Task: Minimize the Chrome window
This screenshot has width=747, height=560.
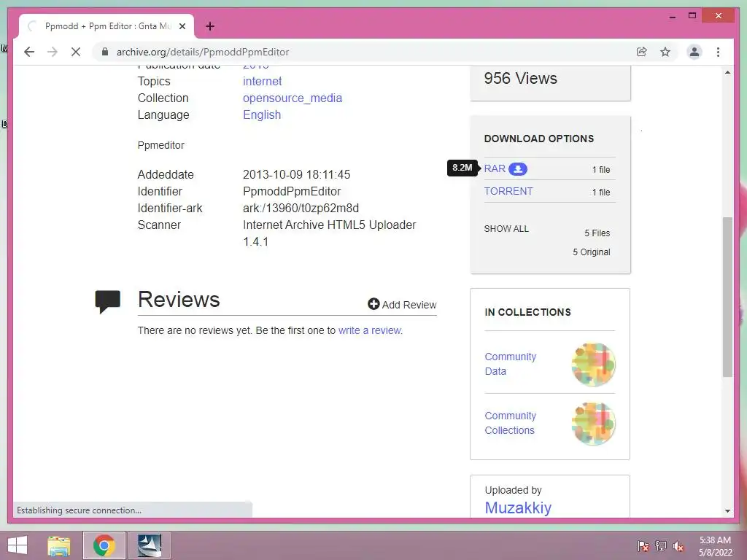Action: click(672, 16)
